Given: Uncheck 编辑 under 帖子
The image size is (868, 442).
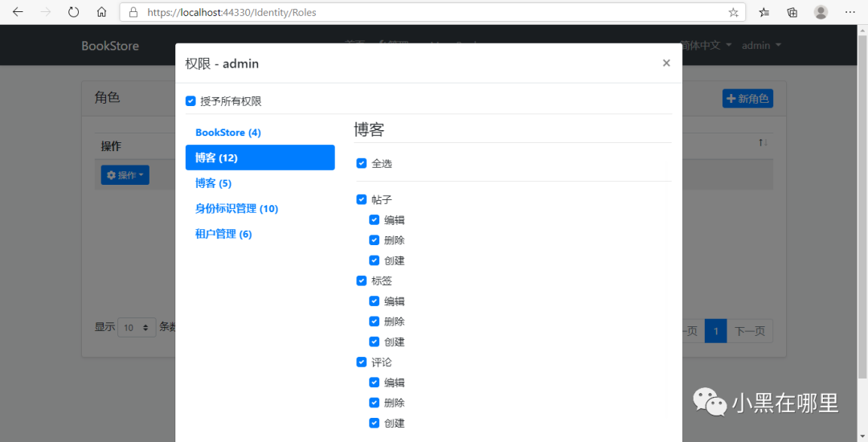Looking at the screenshot, I should [375, 219].
